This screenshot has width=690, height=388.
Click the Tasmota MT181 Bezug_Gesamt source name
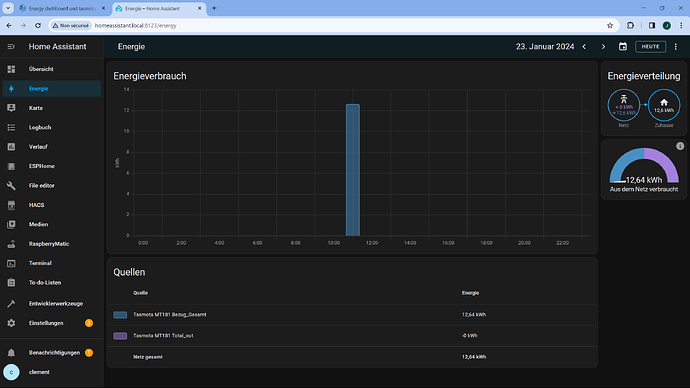coord(169,315)
